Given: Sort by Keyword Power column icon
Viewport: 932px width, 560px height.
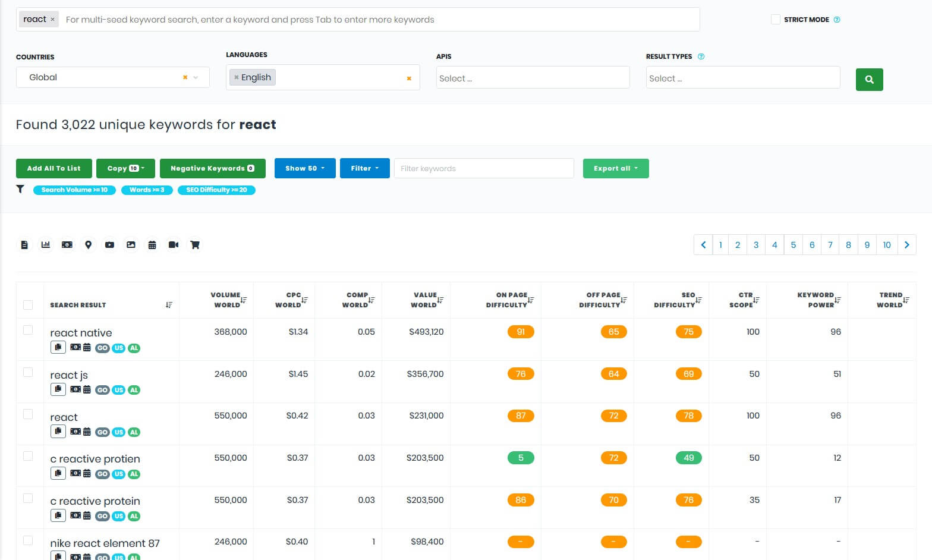Looking at the screenshot, I should click(x=837, y=300).
